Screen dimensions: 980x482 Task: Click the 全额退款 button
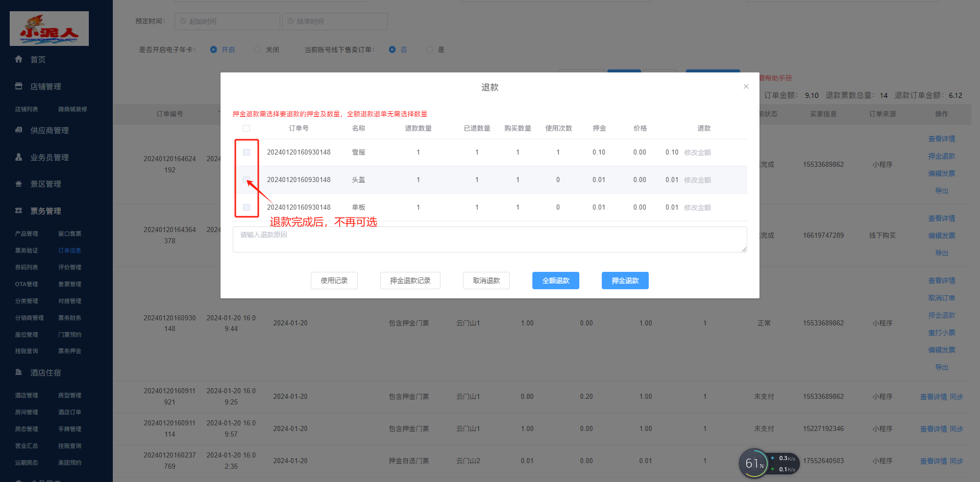(x=555, y=281)
